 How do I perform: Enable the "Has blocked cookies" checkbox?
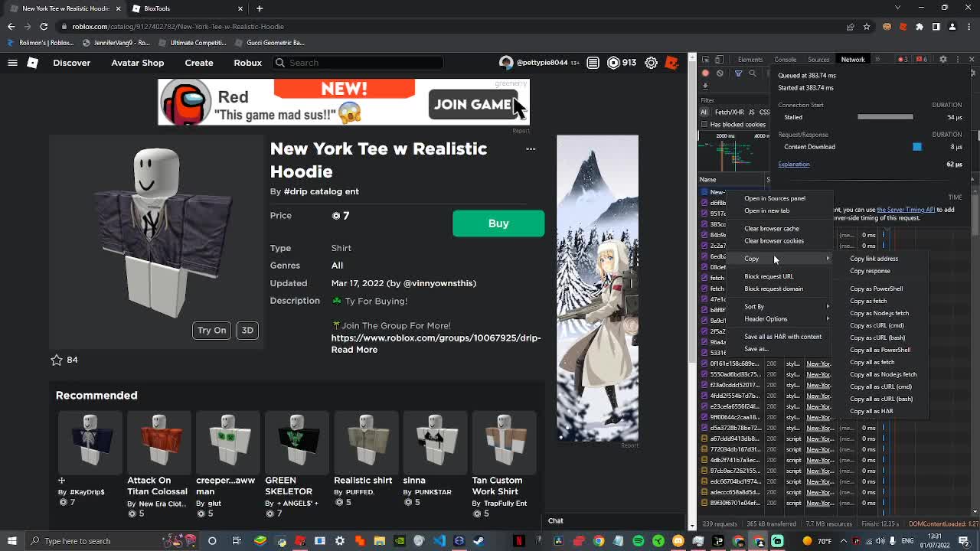coord(704,124)
